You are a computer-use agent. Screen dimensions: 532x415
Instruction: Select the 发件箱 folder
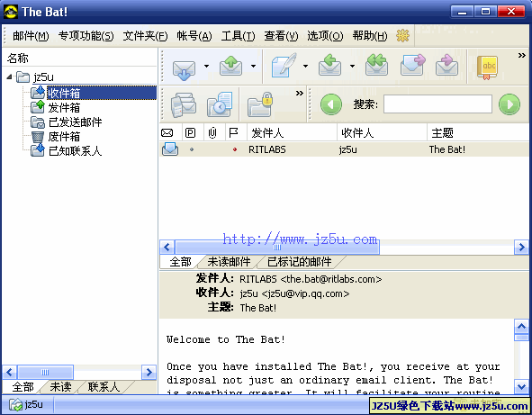pyautogui.click(x=64, y=107)
